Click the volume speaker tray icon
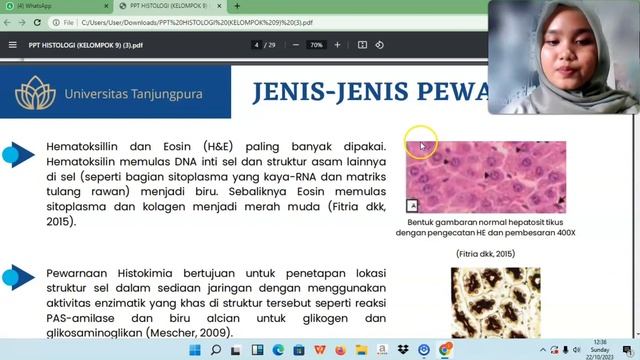The width and height of the screenshot is (640, 360). pos(577,350)
